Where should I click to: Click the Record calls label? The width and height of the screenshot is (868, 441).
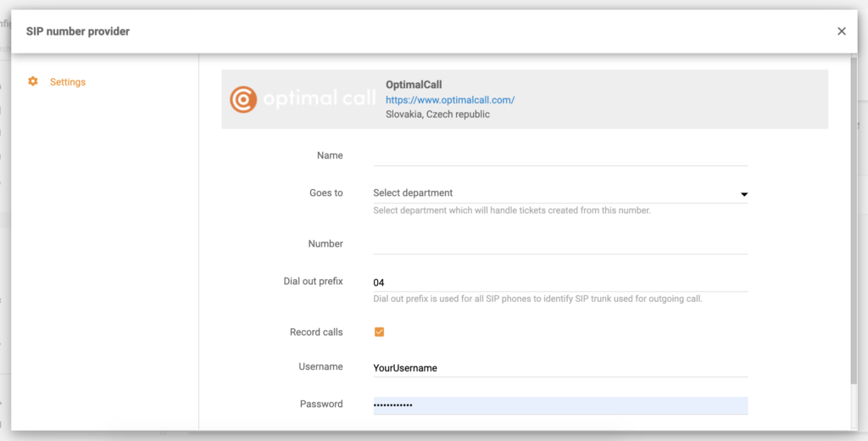316,332
